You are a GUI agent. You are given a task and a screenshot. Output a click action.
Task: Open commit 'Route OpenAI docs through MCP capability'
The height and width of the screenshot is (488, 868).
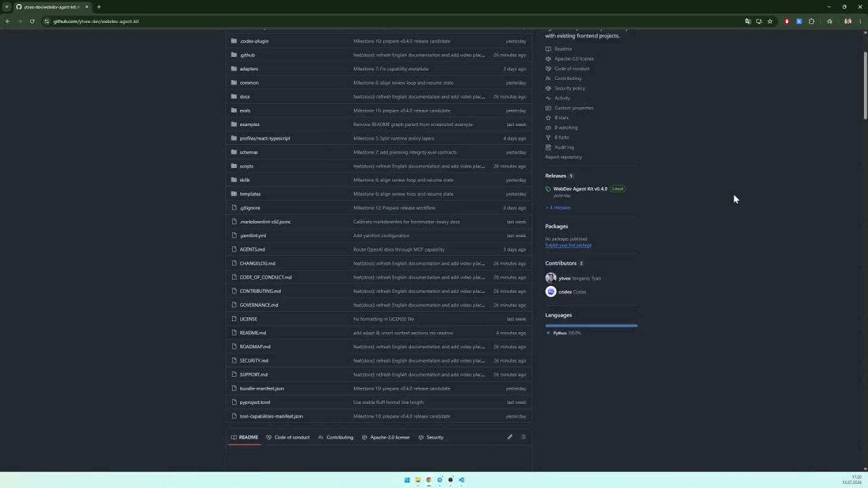pyautogui.click(x=399, y=249)
